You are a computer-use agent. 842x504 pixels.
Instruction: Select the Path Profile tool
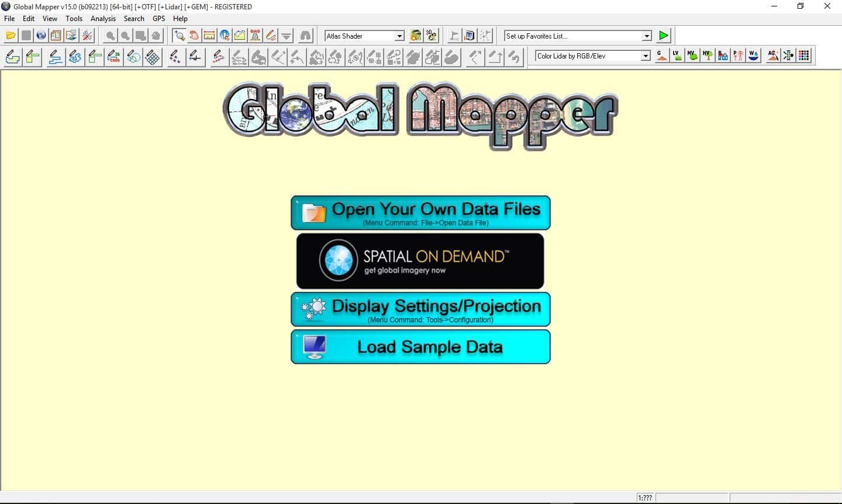pos(240,36)
